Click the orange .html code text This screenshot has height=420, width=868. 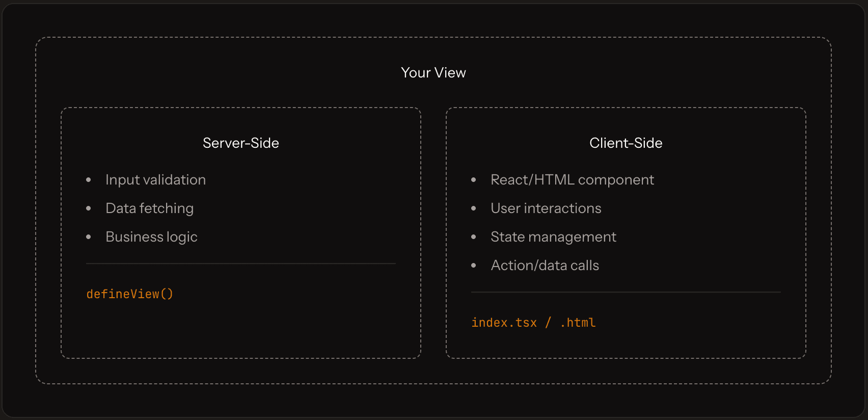578,323
